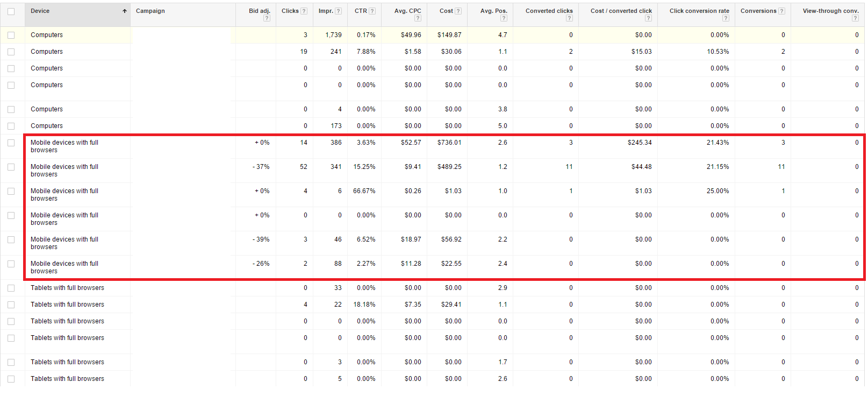The width and height of the screenshot is (868, 403).
Task: Click the $18.97 average CPC value
Action: click(x=411, y=239)
